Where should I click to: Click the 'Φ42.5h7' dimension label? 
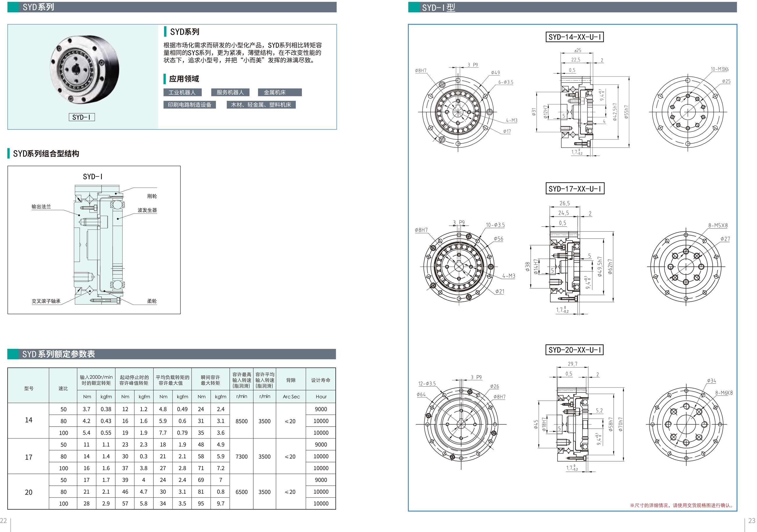pyautogui.click(x=615, y=112)
